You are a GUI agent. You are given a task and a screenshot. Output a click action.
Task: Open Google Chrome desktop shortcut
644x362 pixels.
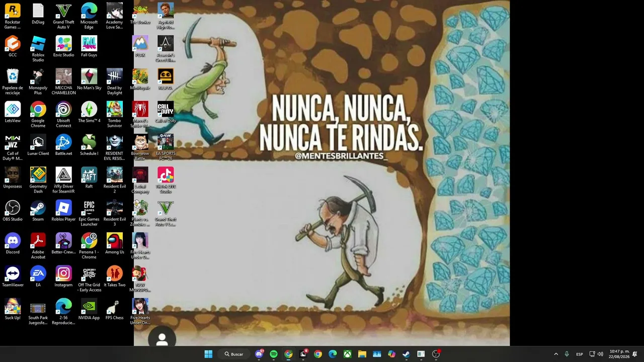click(x=38, y=115)
